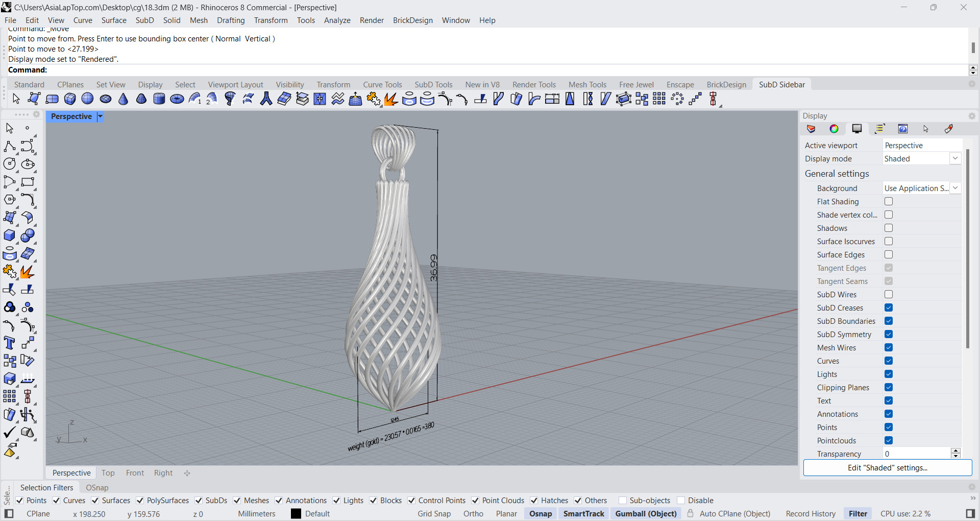Select the SubD torus primitive icon

point(177,99)
